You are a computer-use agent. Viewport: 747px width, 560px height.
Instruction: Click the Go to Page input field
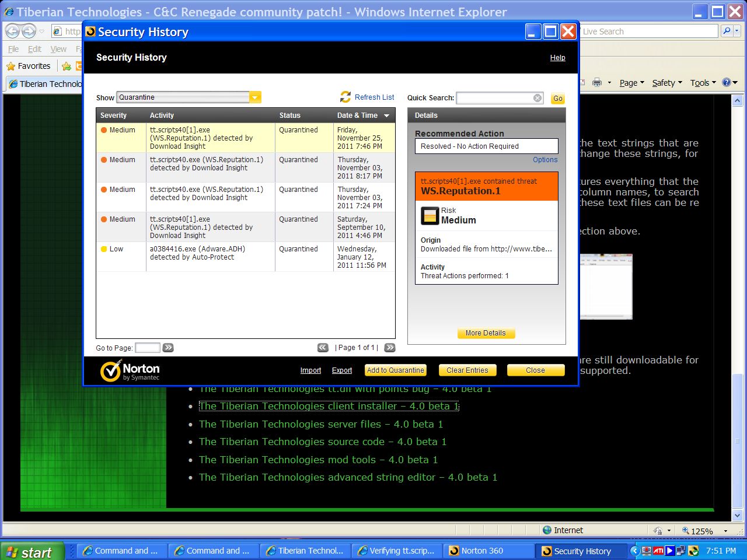click(148, 348)
